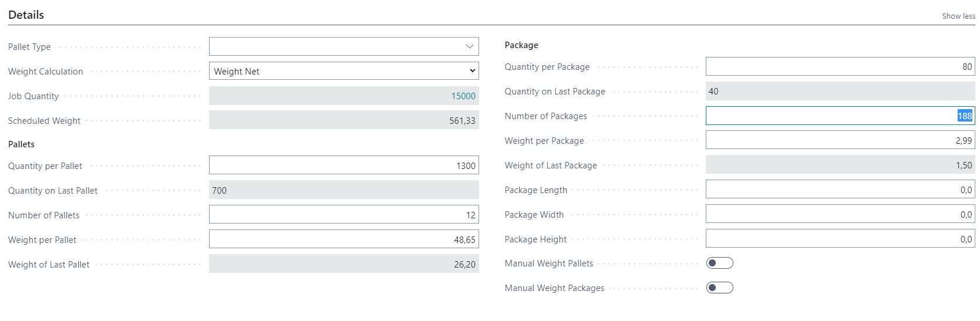Click the Quantity on Last Pallet field

pos(343,190)
